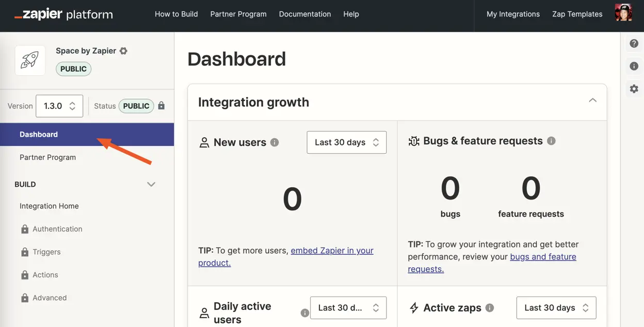Open settings gear next to Space by Zapier
The height and width of the screenshot is (327, 644).
123,51
